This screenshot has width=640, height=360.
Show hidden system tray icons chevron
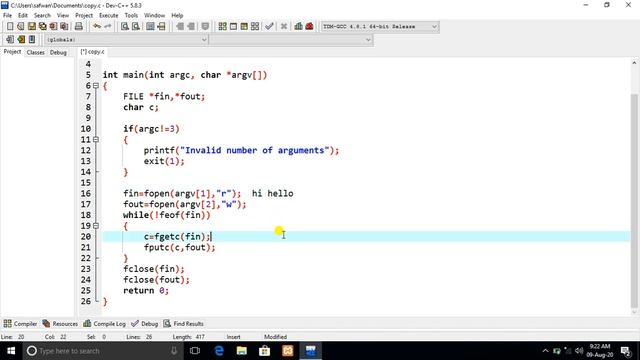click(x=545, y=351)
